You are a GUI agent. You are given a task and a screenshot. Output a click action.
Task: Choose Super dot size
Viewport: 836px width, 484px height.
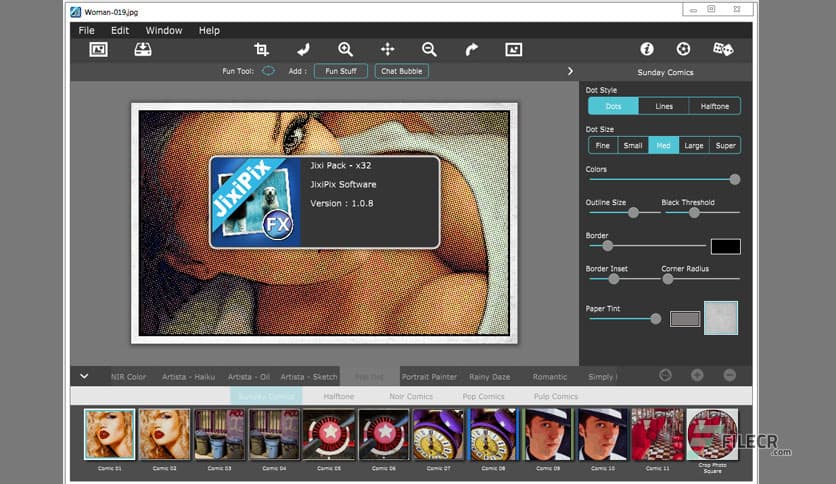725,145
